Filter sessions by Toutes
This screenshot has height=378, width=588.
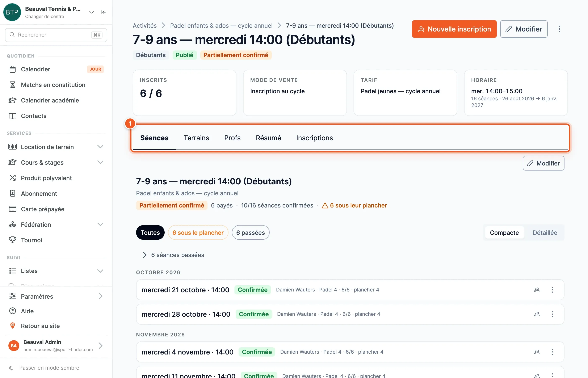coord(150,232)
